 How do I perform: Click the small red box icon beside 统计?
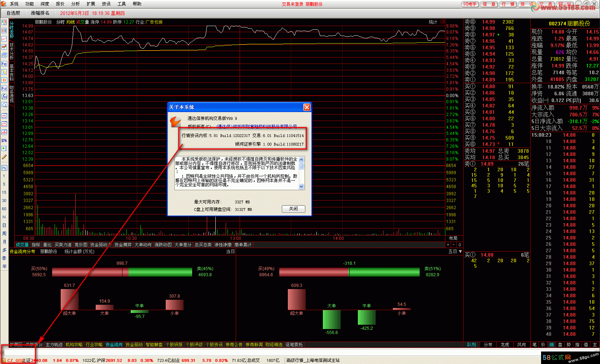(x=442, y=22)
